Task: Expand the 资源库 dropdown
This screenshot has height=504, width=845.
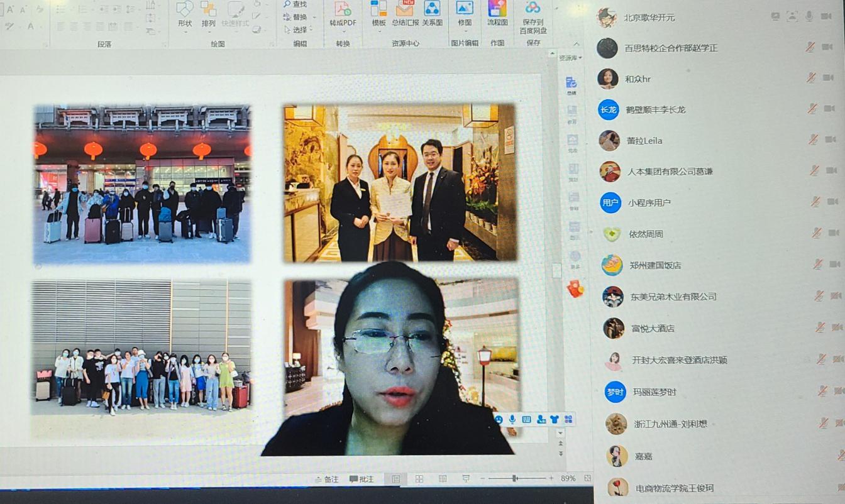Action: click(x=570, y=58)
